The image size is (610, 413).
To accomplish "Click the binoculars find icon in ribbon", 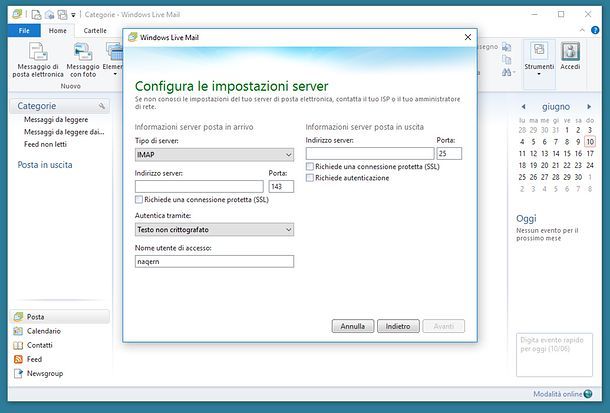I will (507, 72).
